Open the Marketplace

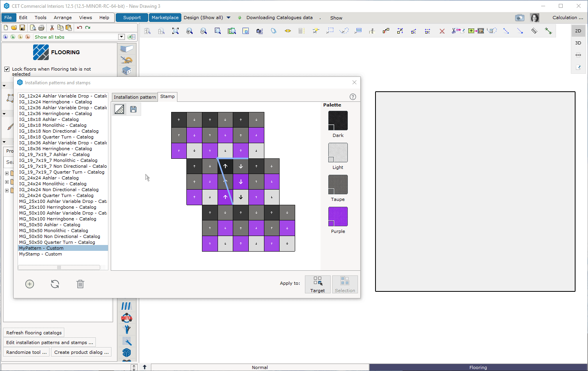(x=165, y=18)
